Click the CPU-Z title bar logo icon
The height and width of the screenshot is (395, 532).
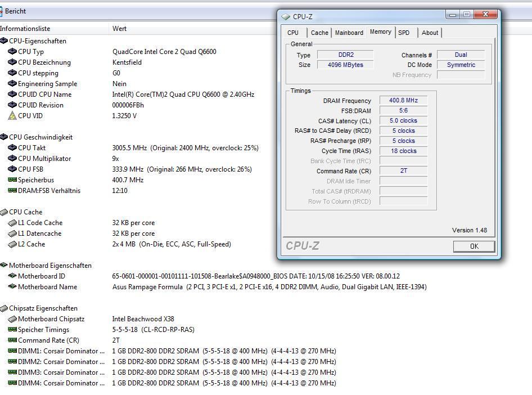286,16
